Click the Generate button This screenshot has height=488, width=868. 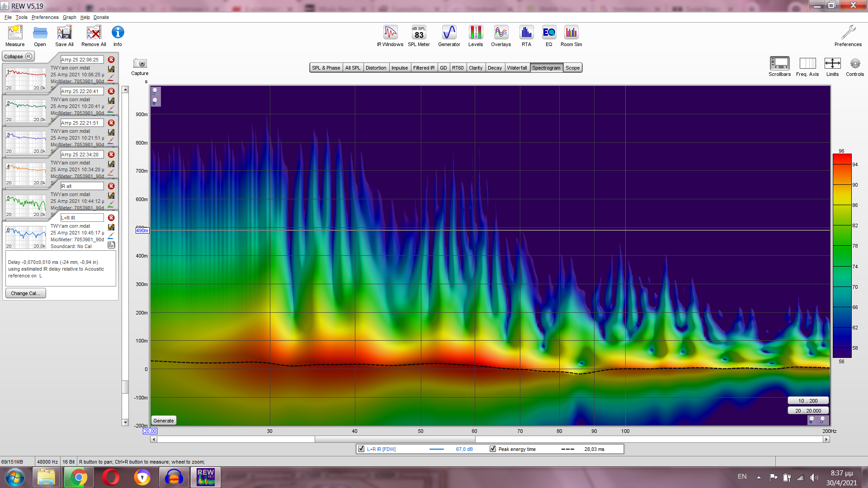(x=163, y=421)
